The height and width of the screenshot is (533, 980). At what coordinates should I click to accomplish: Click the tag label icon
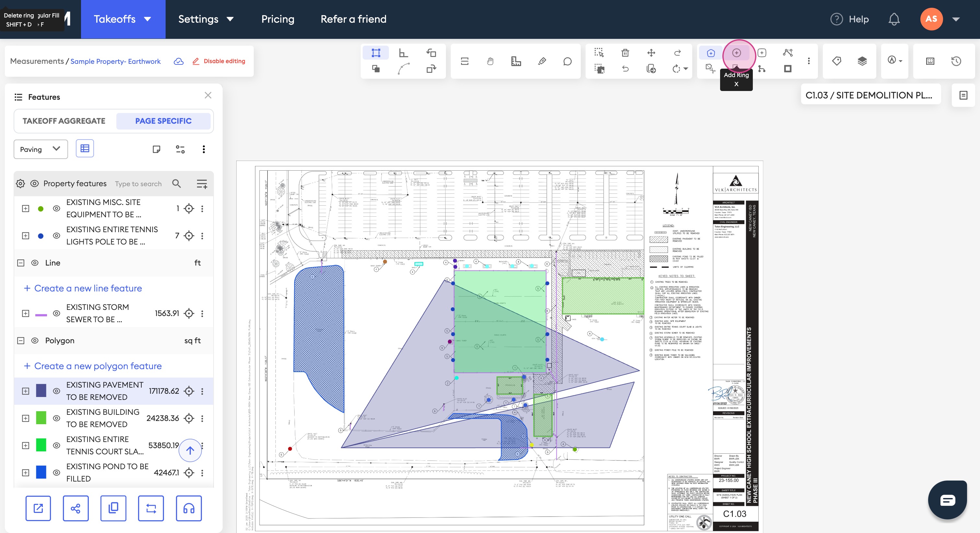coord(836,61)
